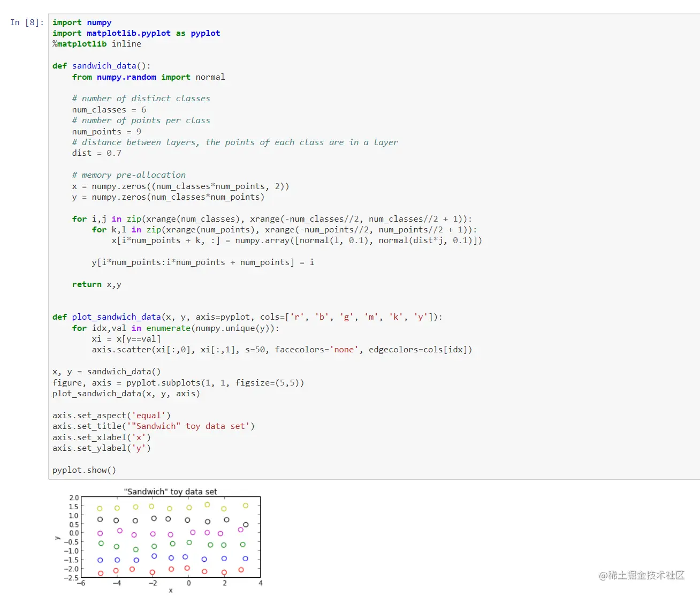Click the 'num_points = 9' line

(106, 132)
